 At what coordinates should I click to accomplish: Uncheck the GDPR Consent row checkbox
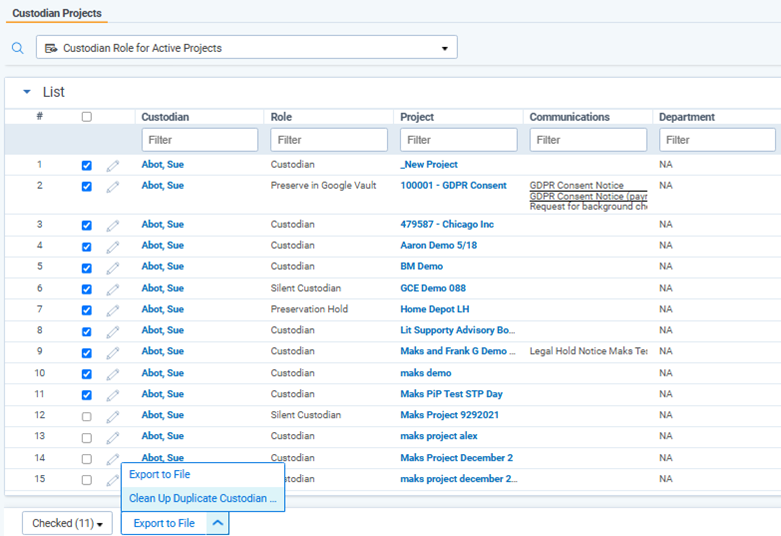pyautogui.click(x=87, y=186)
